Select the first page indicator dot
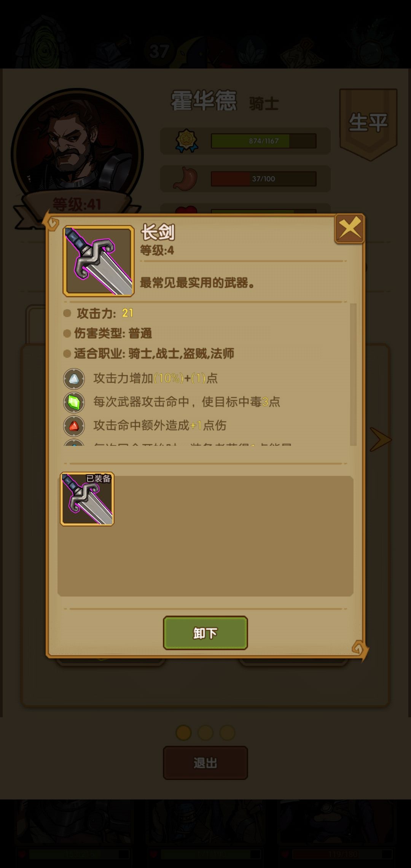The width and height of the screenshot is (411, 868). tap(183, 732)
